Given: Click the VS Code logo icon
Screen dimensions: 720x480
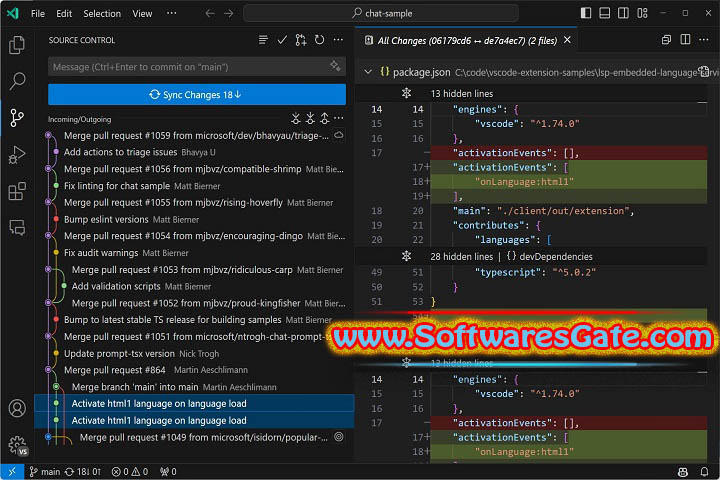Looking at the screenshot, I should [x=13, y=13].
